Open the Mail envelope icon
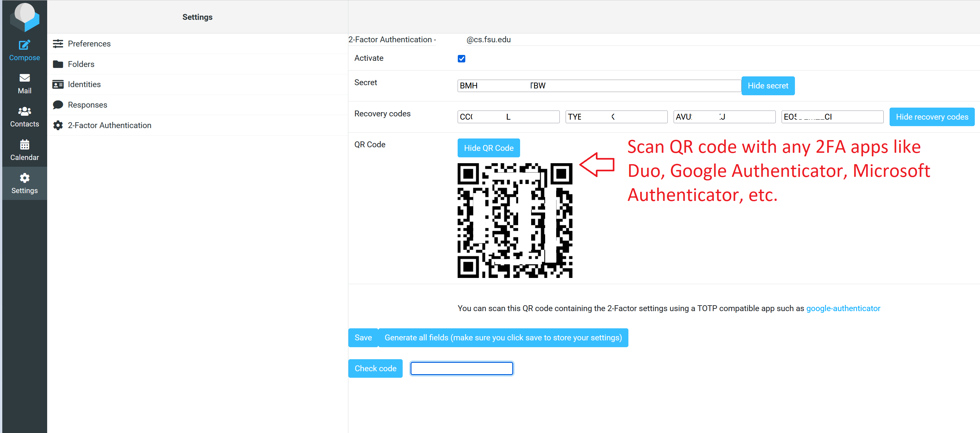The width and height of the screenshot is (980, 433). [24, 78]
